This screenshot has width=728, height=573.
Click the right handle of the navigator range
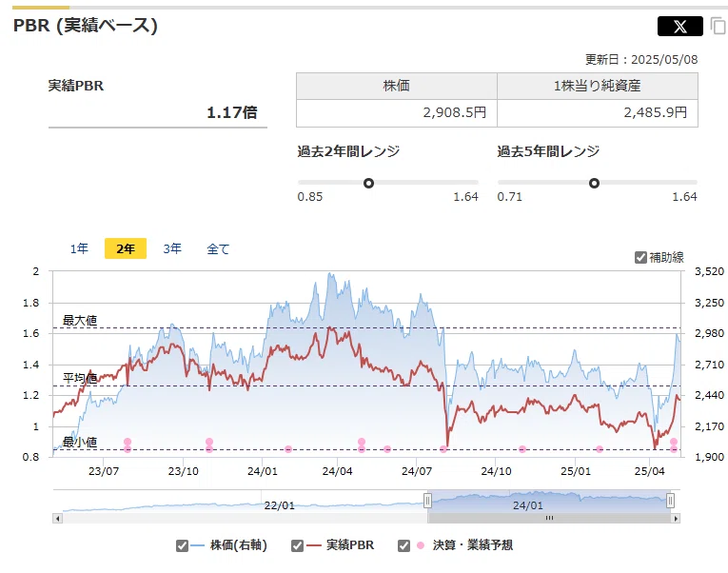click(x=670, y=500)
